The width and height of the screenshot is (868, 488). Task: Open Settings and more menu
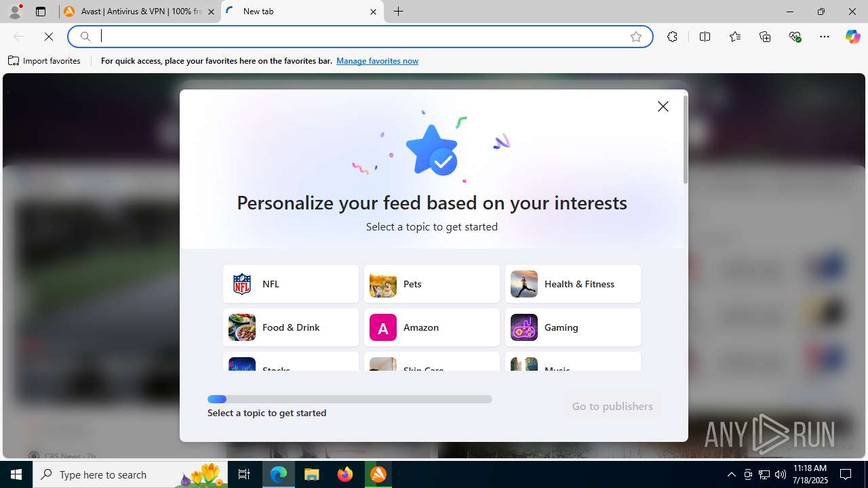825,37
